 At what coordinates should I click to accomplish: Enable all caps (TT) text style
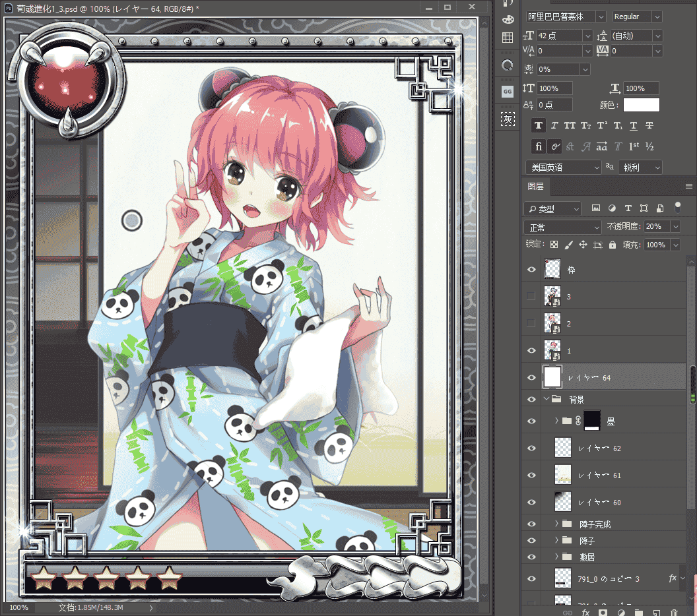[570, 126]
